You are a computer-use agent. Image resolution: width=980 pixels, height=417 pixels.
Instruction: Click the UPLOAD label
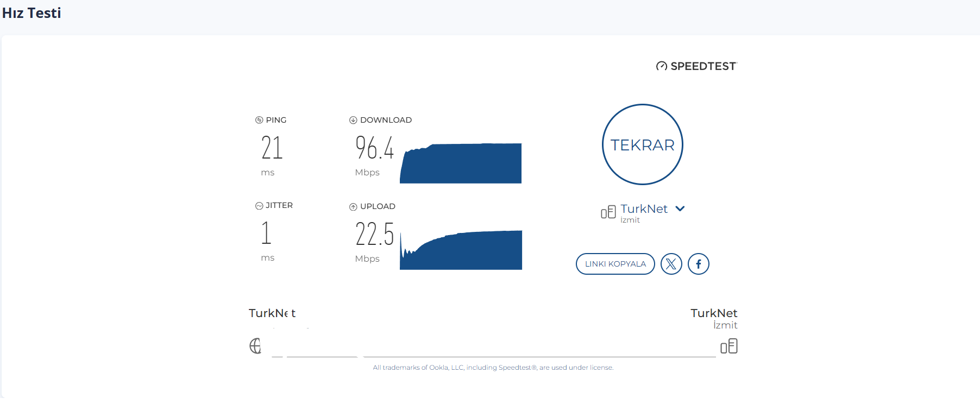[x=378, y=206]
